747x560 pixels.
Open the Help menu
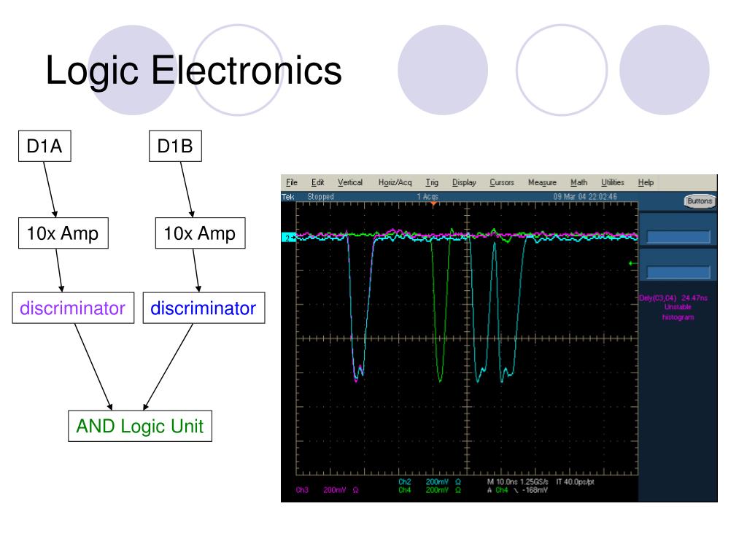(x=646, y=182)
